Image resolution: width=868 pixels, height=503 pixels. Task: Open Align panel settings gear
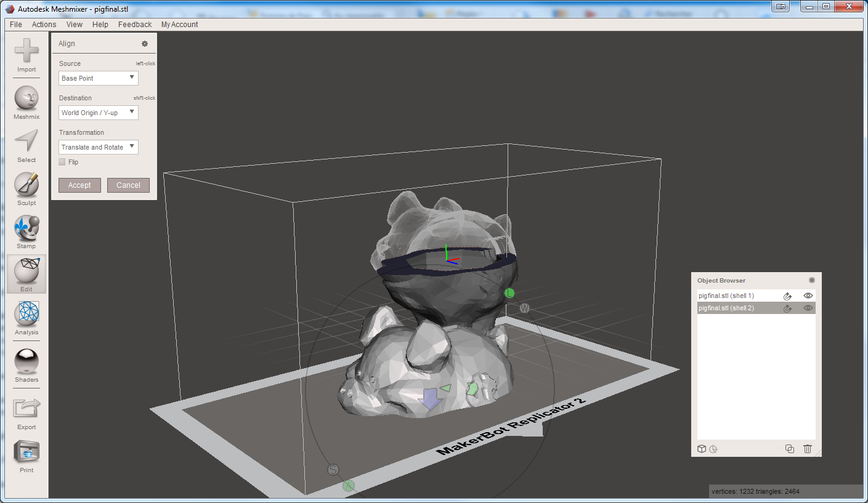(x=145, y=44)
